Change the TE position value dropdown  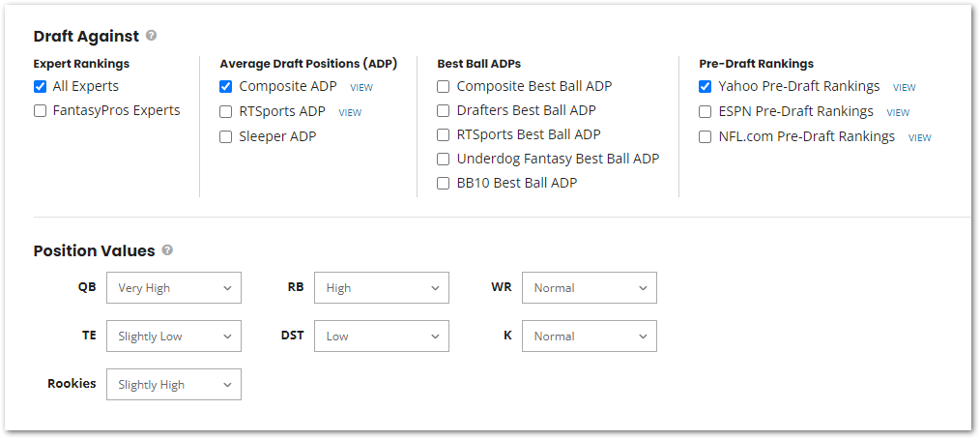coord(174,336)
